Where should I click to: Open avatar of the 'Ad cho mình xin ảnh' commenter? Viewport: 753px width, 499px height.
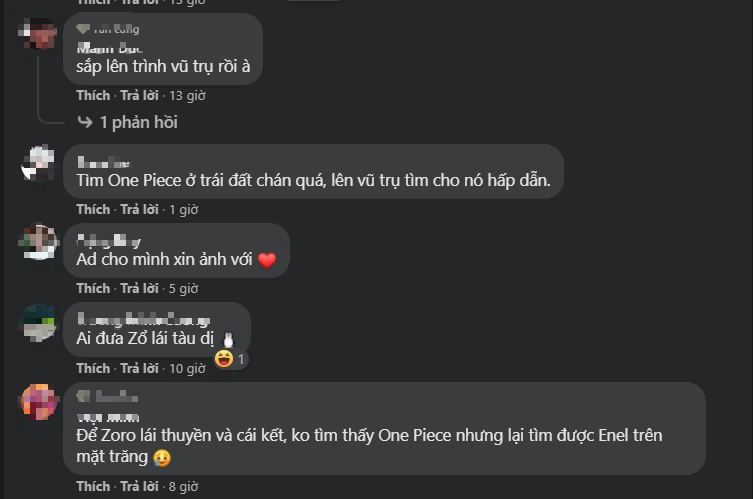tap(38, 242)
